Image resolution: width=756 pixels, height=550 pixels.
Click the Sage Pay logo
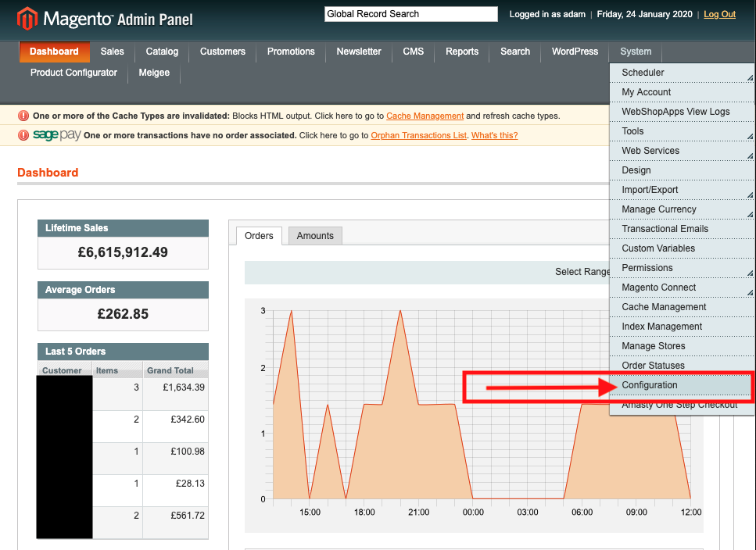(56, 135)
